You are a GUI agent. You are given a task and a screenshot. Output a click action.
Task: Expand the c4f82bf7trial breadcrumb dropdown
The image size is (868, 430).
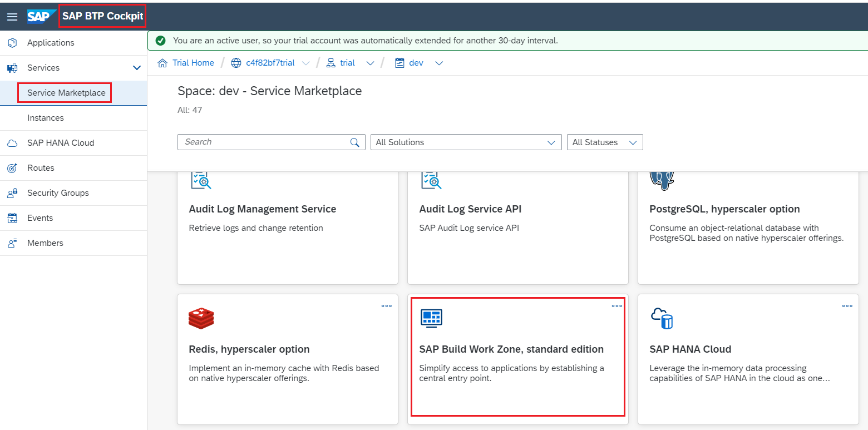pyautogui.click(x=305, y=63)
